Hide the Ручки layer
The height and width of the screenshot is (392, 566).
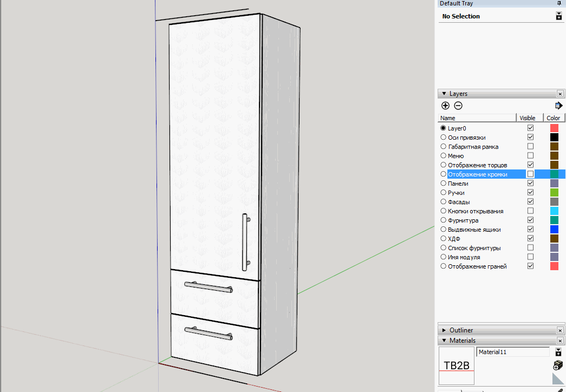tap(530, 193)
